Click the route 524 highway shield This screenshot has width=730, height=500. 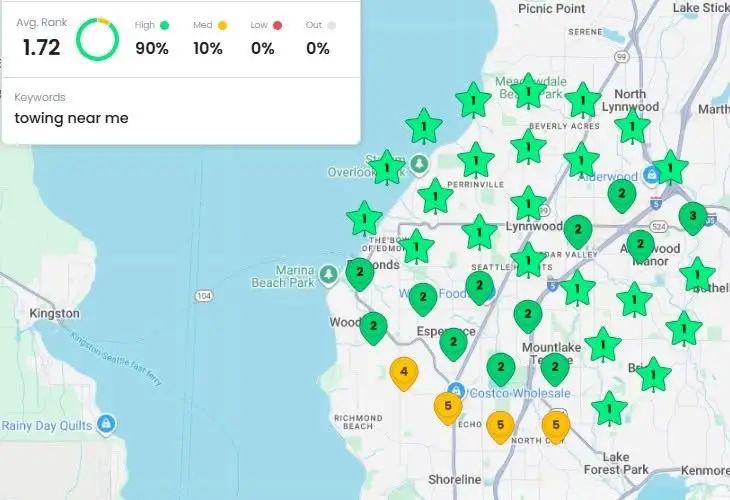pos(658,227)
